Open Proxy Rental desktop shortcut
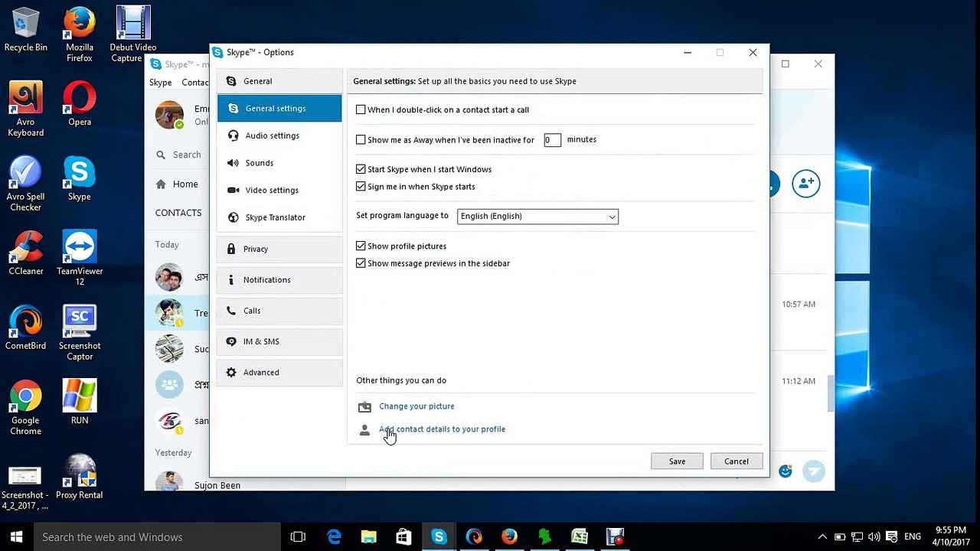This screenshot has width=980, height=551. coord(80,478)
